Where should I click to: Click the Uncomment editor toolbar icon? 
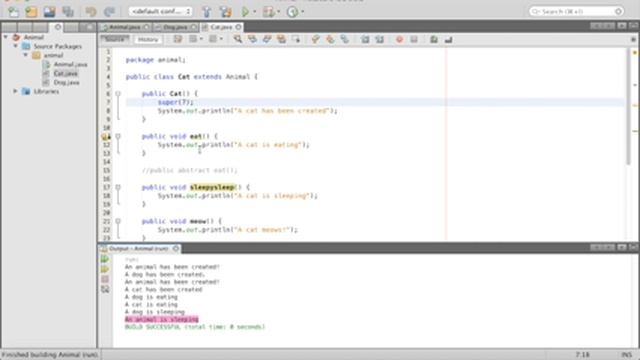[x=449, y=39]
